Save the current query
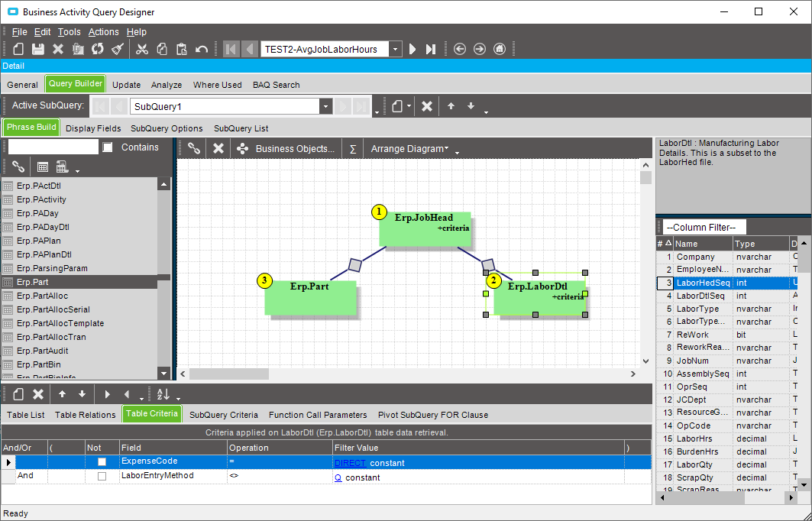 pyautogui.click(x=37, y=49)
